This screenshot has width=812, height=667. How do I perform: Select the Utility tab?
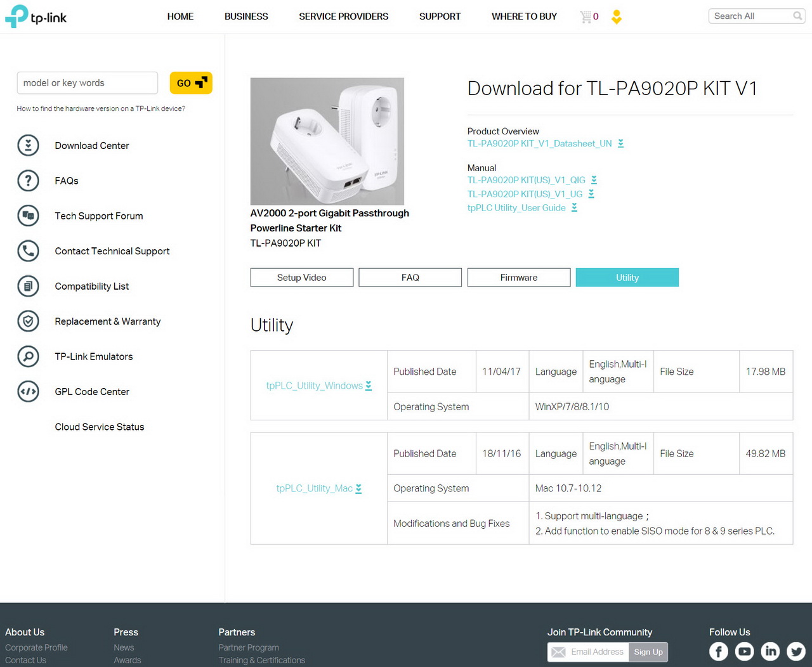coord(627,278)
